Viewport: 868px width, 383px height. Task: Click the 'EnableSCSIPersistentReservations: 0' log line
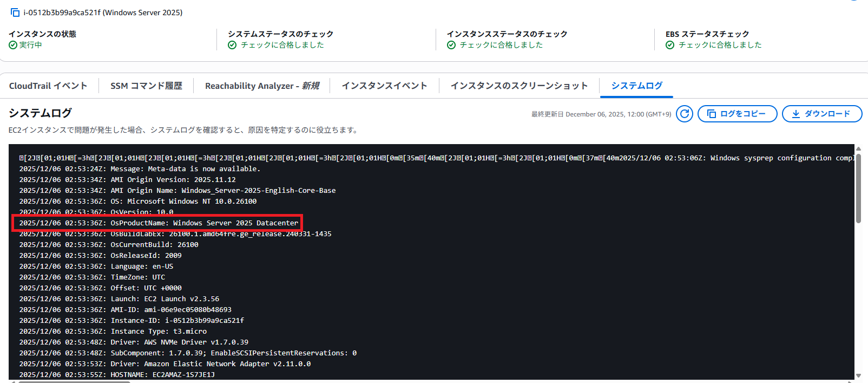(x=188, y=353)
